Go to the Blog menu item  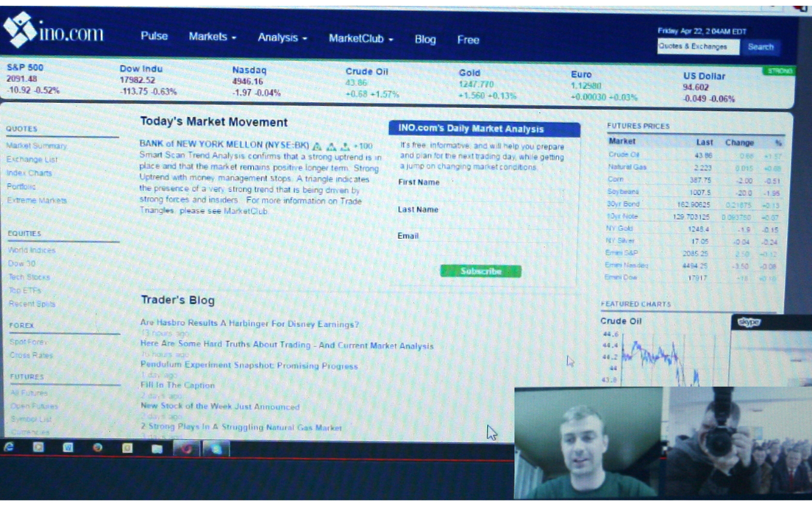[x=425, y=39]
